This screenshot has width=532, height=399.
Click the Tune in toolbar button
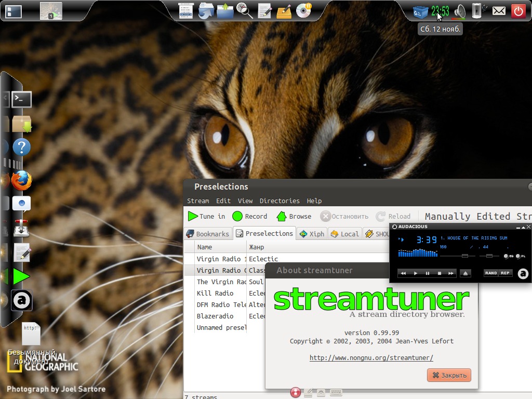click(207, 217)
